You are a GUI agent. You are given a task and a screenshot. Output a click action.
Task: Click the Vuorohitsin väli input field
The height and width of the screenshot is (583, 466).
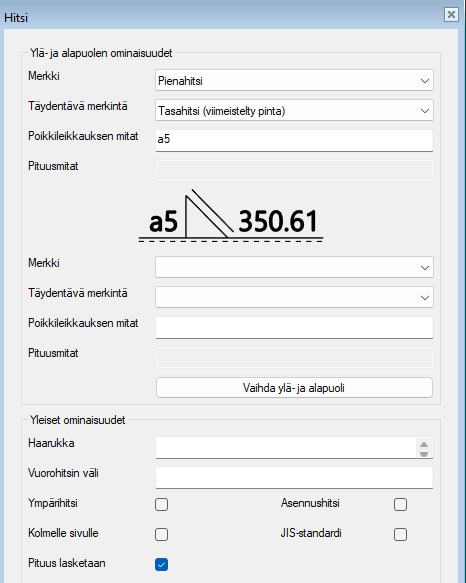[x=294, y=477]
